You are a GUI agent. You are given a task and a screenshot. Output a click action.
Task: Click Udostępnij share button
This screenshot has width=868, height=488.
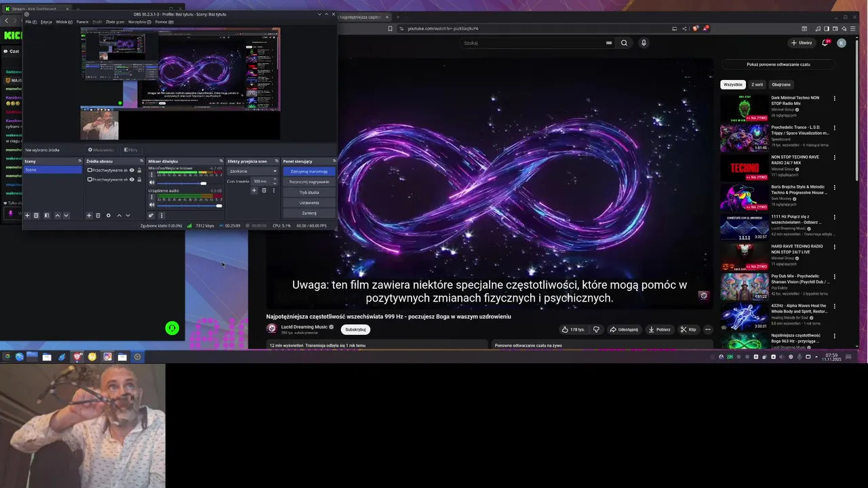point(624,329)
